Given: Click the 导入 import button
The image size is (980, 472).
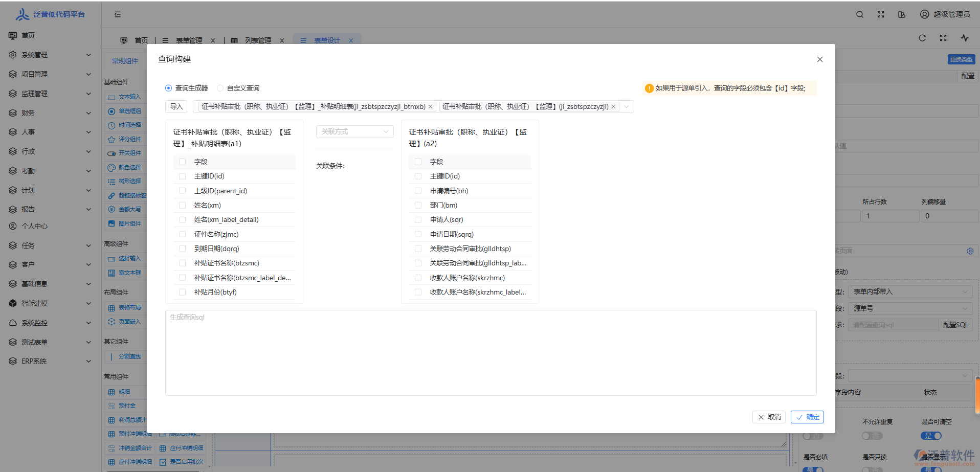Looking at the screenshot, I should click(x=176, y=106).
